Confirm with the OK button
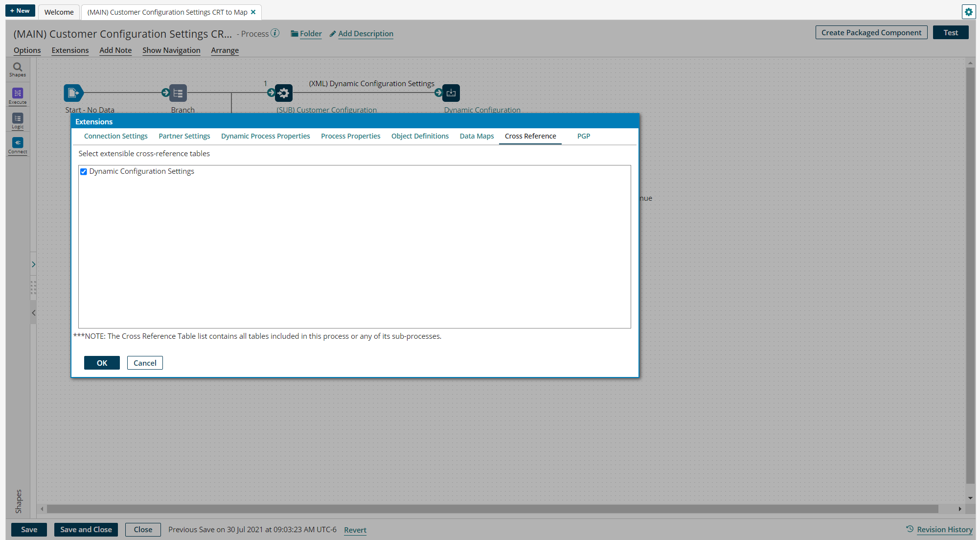Image resolution: width=980 pixels, height=540 pixels. pyautogui.click(x=102, y=363)
